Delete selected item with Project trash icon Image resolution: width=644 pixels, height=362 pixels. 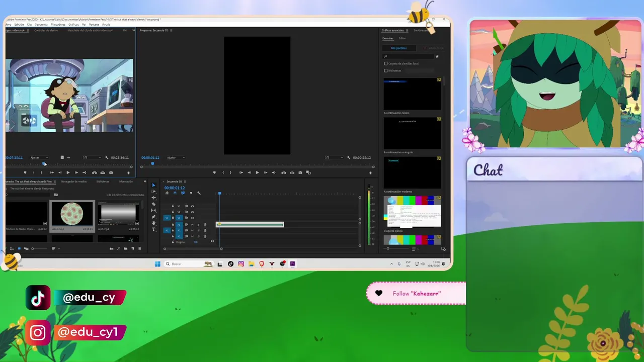[x=140, y=248]
